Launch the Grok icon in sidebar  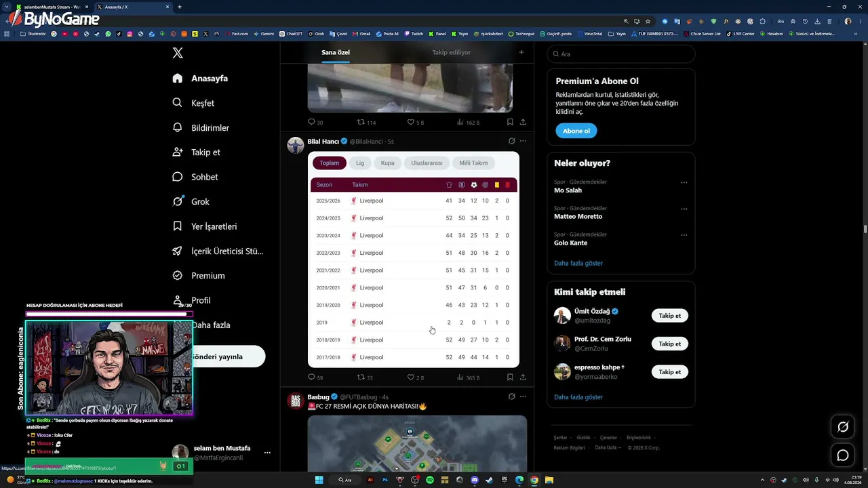pyautogui.click(x=178, y=201)
